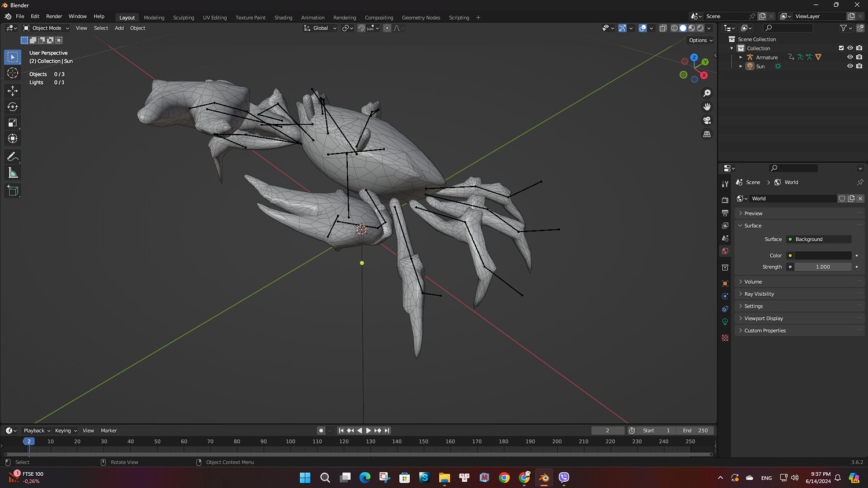The image size is (868, 488).
Task: Toggle camera view in viewport
Action: point(707,120)
